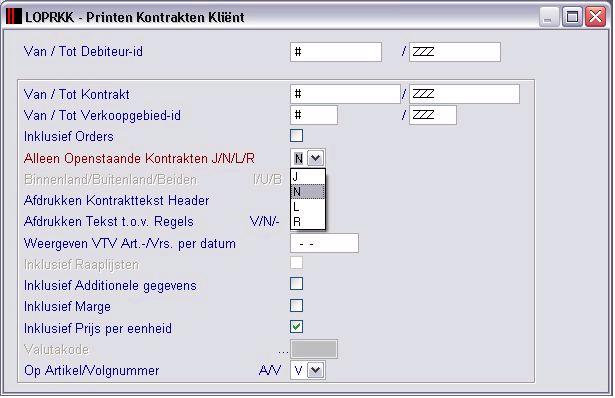Collapse the Alleen Openstaande Kontrakten dropdown arrow
The image size is (615, 398).
point(316,158)
